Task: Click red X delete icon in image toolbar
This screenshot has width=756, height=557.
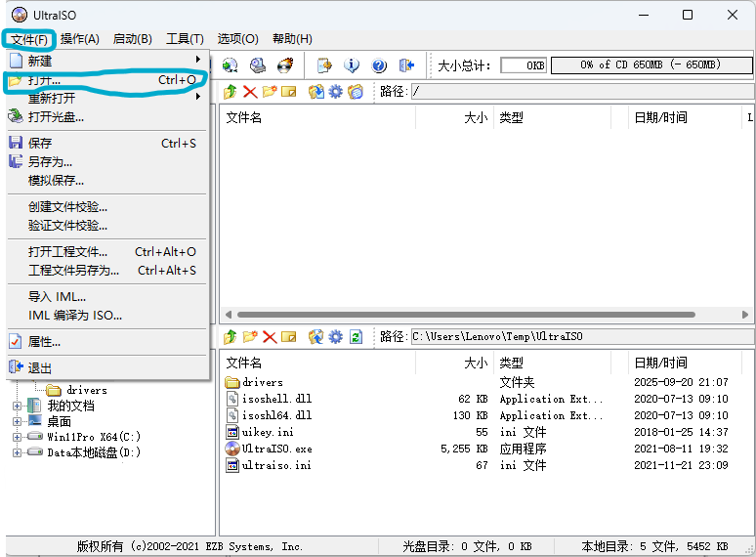Action: [250, 92]
